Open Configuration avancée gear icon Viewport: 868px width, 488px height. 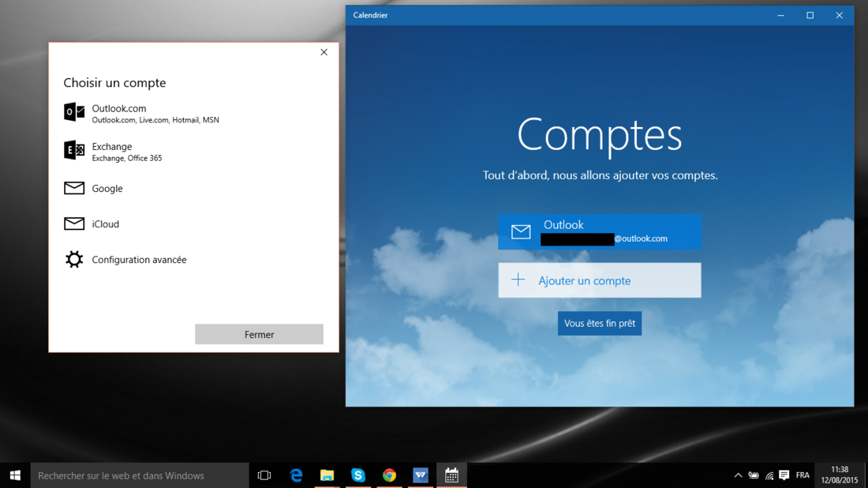74,259
